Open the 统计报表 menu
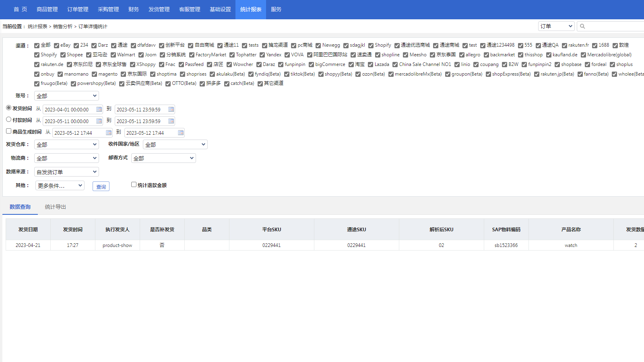644x362 pixels. tap(251, 9)
